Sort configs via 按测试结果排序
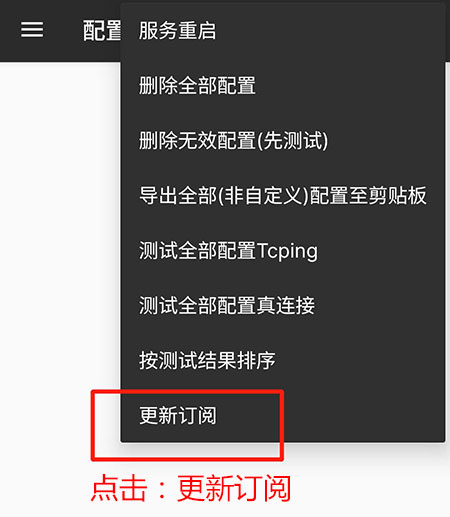Viewport: 450px width, 517px height. click(283, 360)
